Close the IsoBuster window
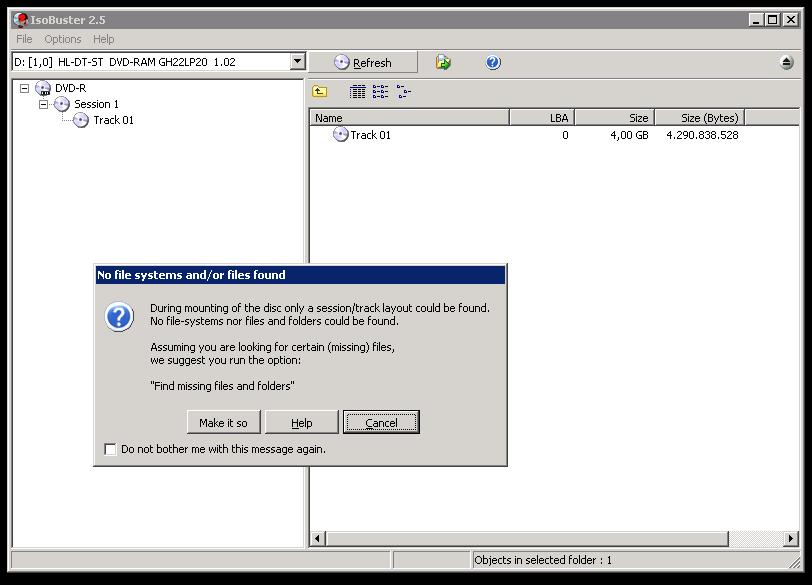 [790, 20]
